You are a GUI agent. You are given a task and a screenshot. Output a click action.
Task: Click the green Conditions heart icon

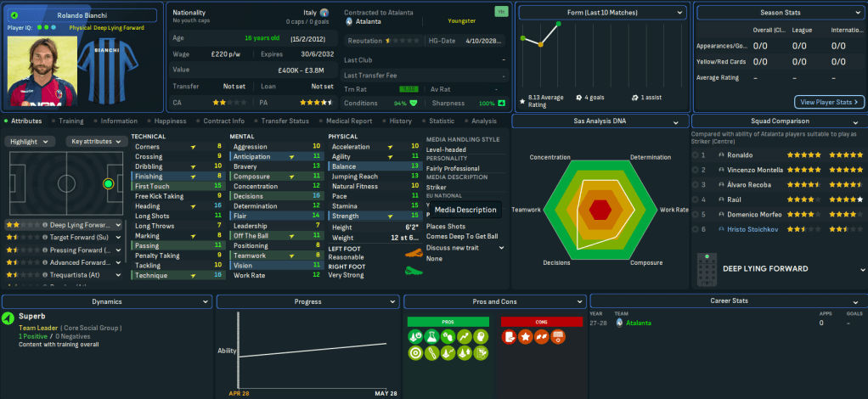414,104
